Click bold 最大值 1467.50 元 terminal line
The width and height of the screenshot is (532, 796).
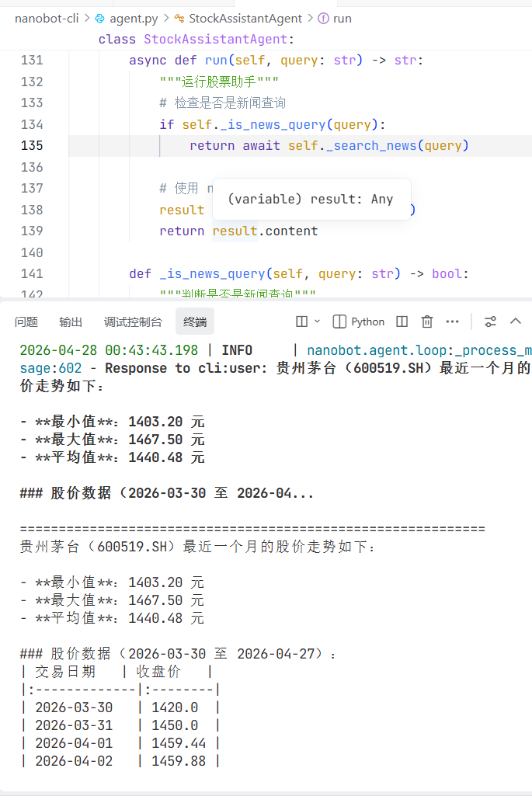coord(113,439)
